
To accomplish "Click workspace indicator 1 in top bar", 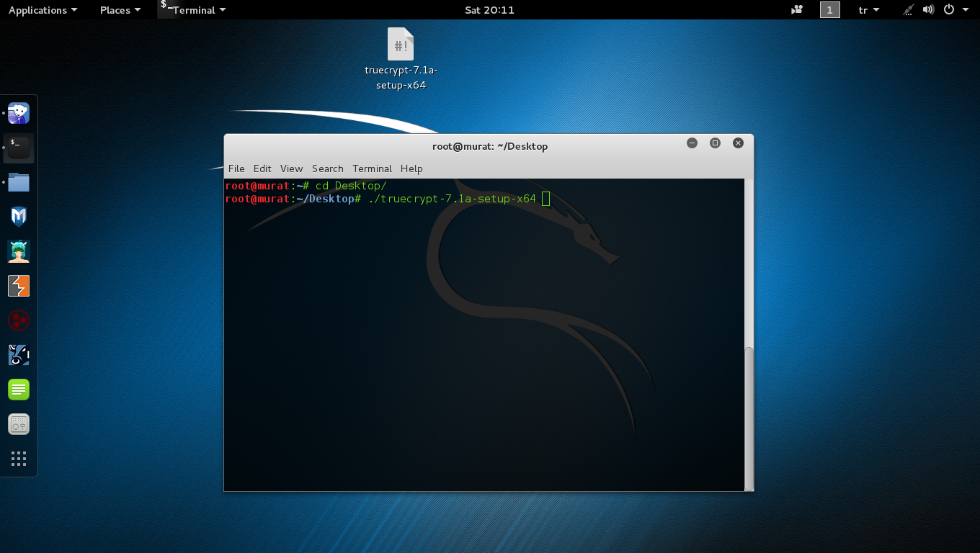I will 829,10.
